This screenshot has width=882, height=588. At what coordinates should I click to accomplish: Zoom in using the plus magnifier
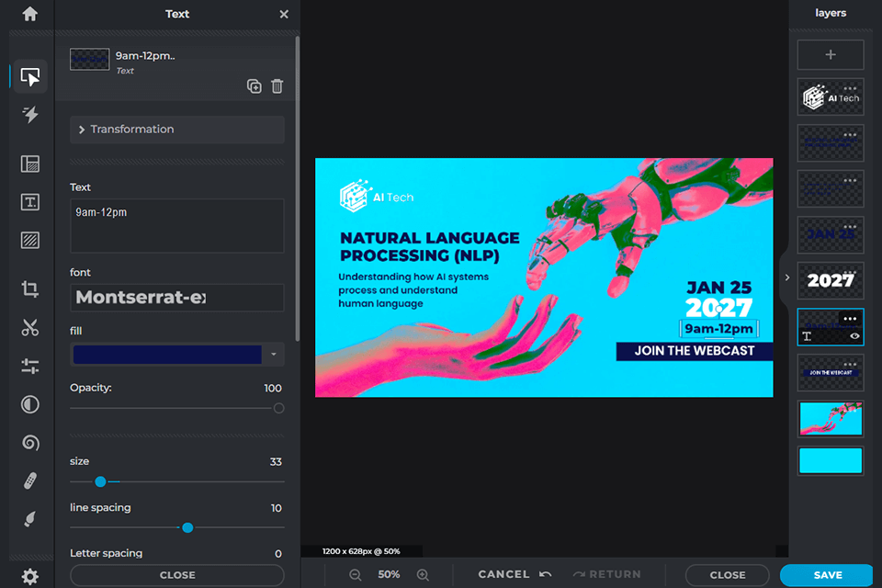(x=423, y=574)
